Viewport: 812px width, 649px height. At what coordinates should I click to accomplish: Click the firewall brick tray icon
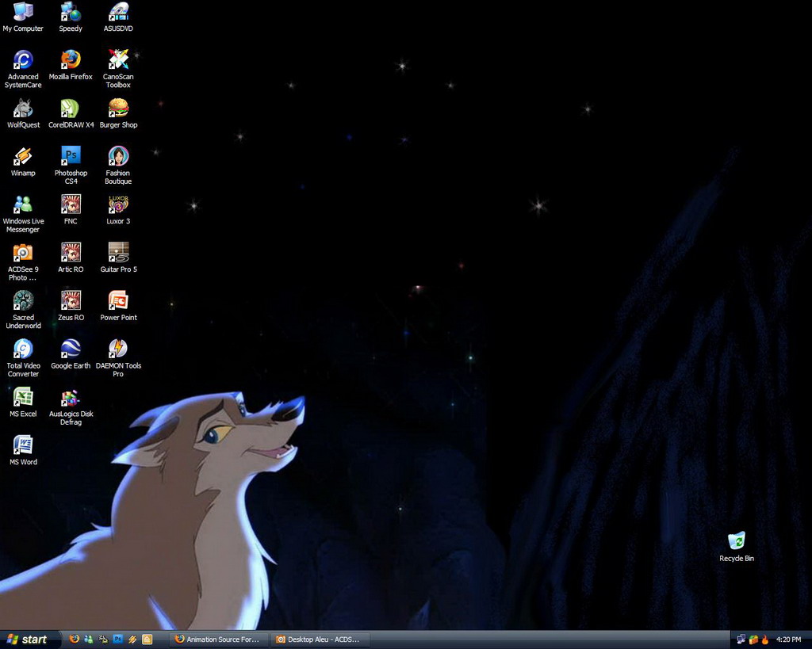[753, 639]
